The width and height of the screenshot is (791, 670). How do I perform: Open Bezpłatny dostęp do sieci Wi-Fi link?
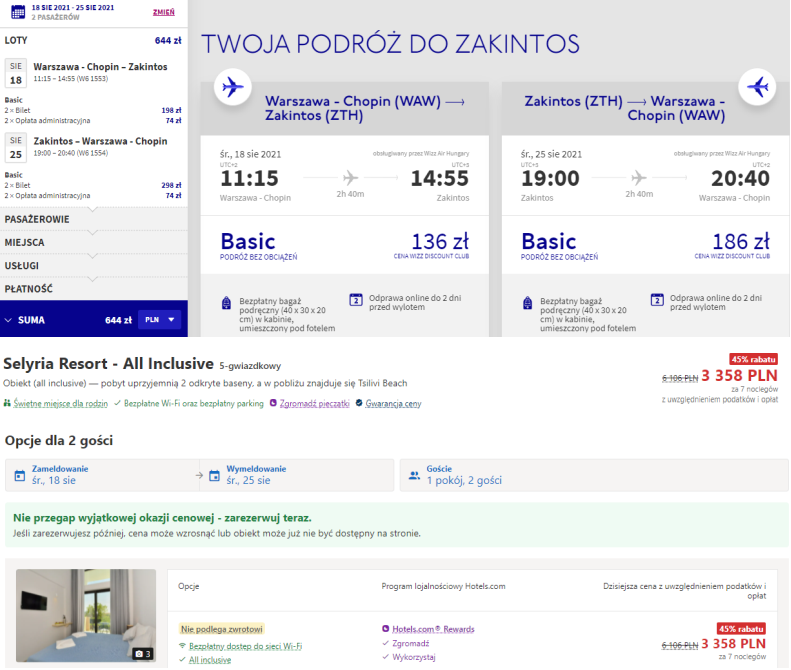245,646
